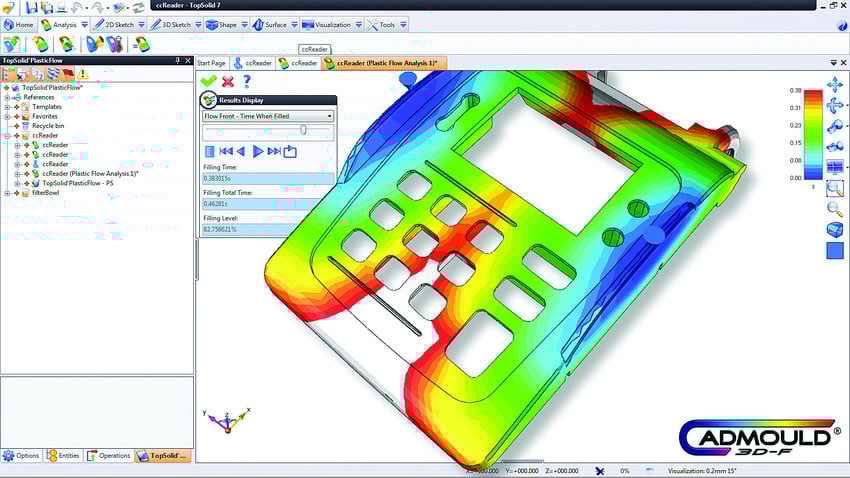Click the Redo arrow icon
Image resolution: width=850 pixels, height=478 pixels.
coord(98,7)
